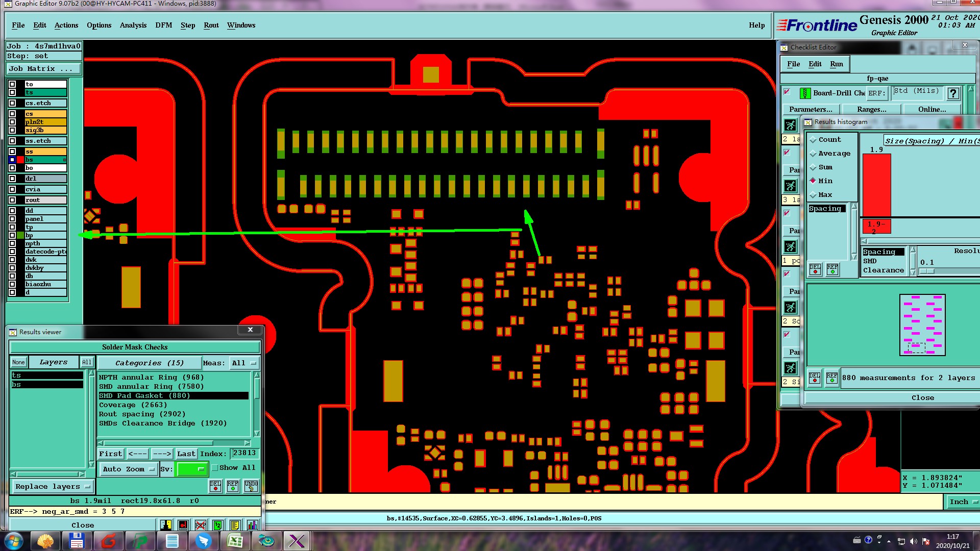Toggle visibility checkbox for layer drl
This screenshot has height=551, width=980.
[12, 179]
